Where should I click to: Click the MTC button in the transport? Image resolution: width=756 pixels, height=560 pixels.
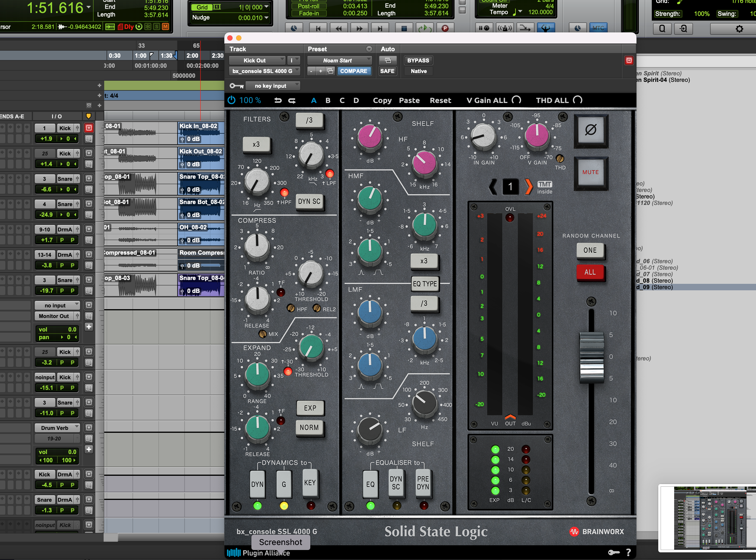pos(598,28)
